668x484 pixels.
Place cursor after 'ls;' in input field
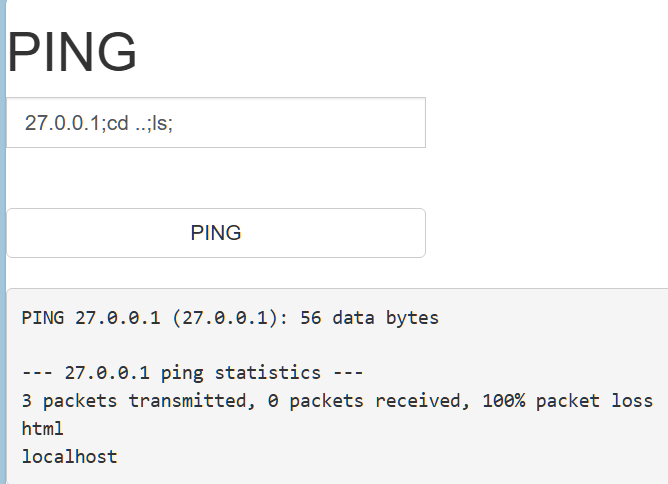pos(174,124)
